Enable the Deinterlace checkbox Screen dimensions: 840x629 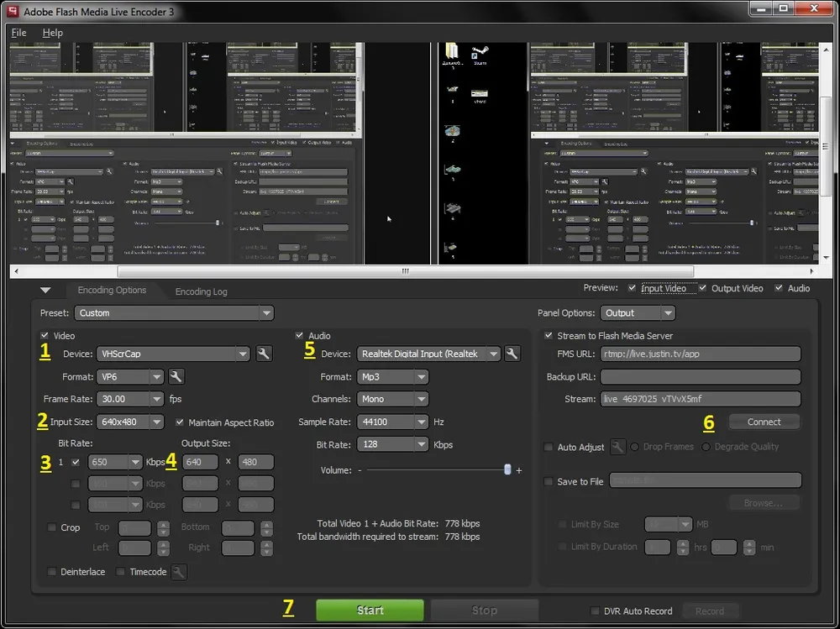(x=52, y=573)
